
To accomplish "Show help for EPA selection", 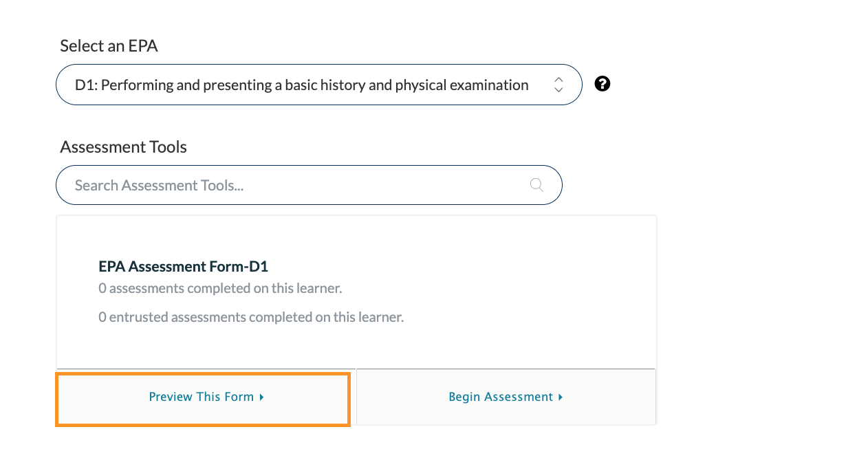I will click(603, 84).
